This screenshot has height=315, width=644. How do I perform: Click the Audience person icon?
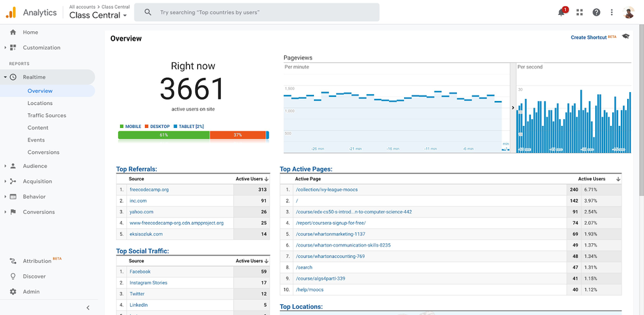tap(13, 166)
